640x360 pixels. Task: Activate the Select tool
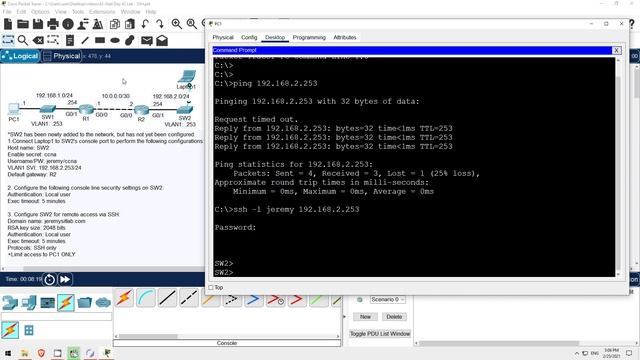pos(8,40)
